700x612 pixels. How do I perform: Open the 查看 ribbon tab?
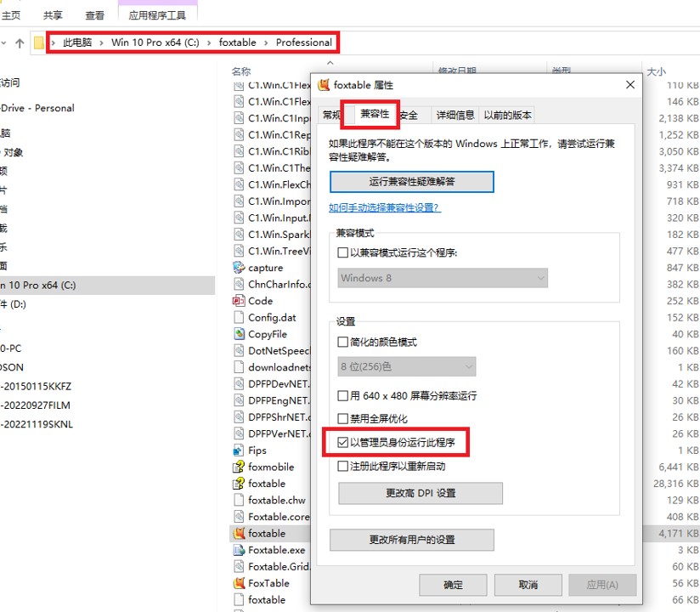click(x=95, y=15)
